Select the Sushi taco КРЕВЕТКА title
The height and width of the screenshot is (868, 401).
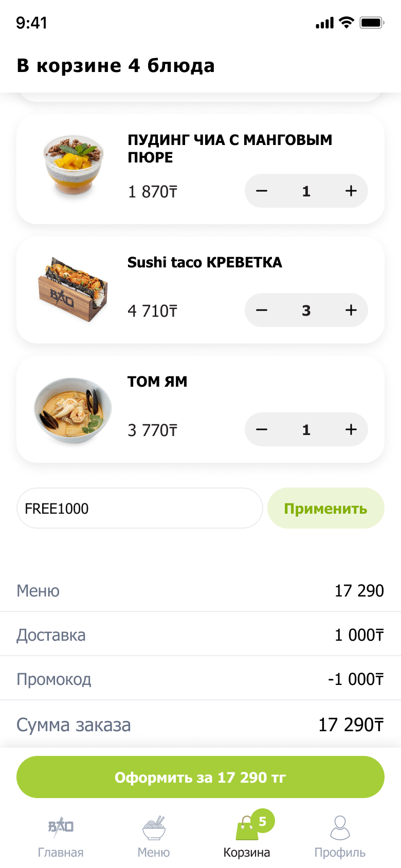(205, 262)
